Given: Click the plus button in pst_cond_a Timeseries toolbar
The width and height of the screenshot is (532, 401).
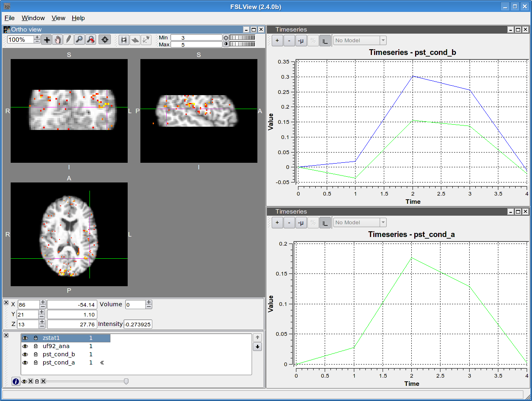Looking at the screenshot, I should point(277,223).
